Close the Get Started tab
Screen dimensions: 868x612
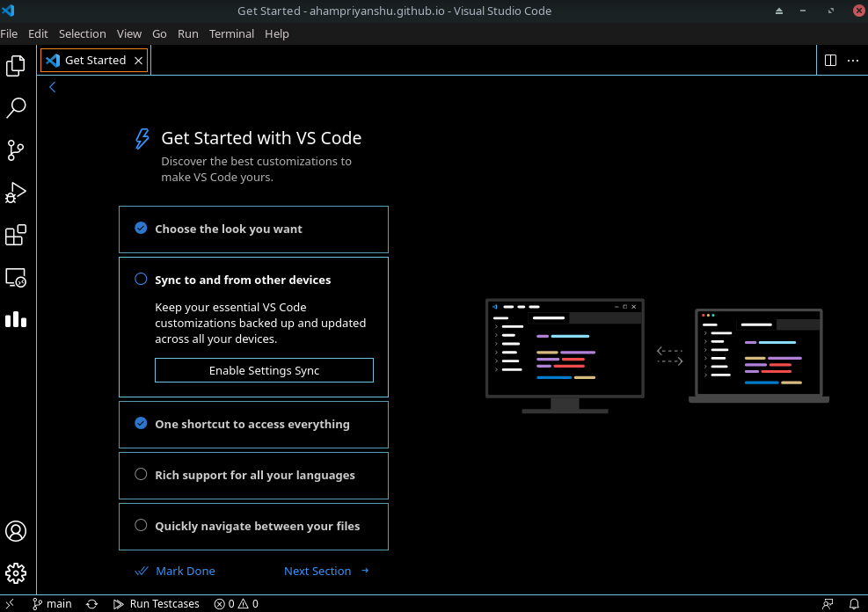[138, 61]
